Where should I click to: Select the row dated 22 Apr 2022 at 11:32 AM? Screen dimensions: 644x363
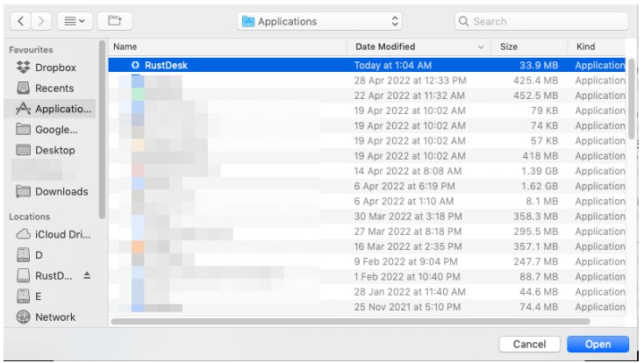point(367,96)
